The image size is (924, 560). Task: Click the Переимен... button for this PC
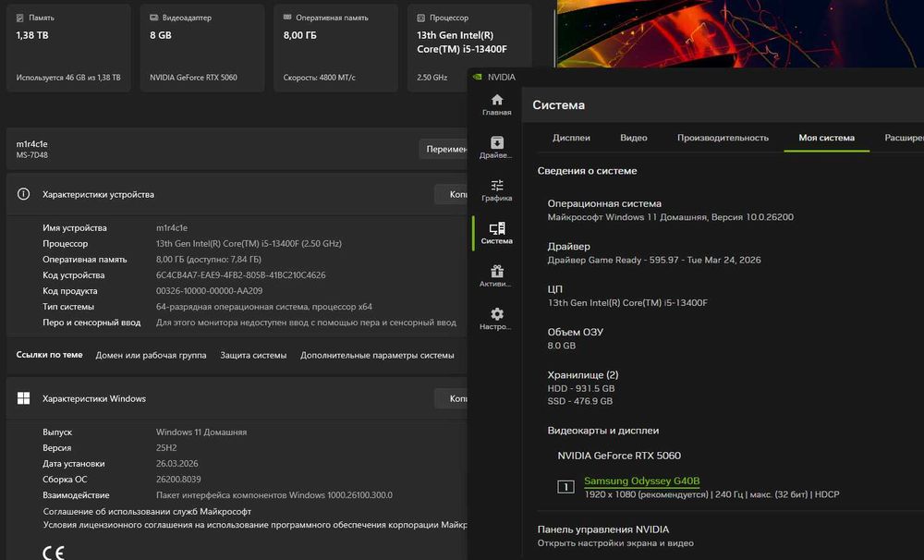pyautogui.click(x=445, y=149)
